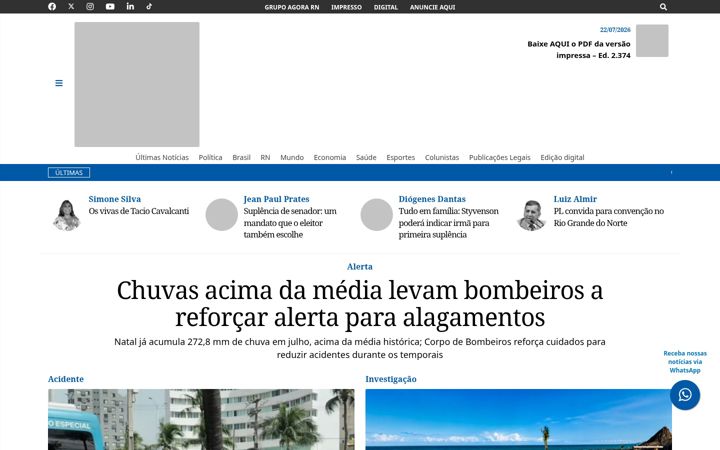Open the TikTok profile icon
Image resolution: width=720 pixels, height=450 pixels.
point(149,6)
